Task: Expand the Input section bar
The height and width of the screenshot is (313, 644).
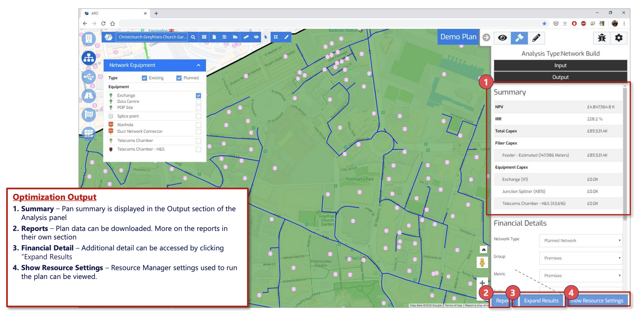Action: click(560, 65)
